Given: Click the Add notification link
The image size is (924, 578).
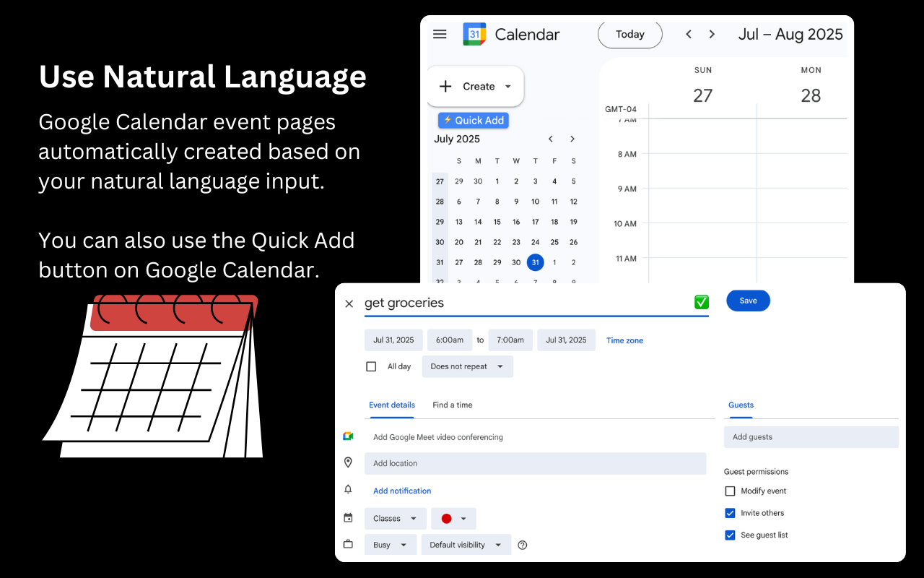Looking at the screenshot, I should point(402,491).
